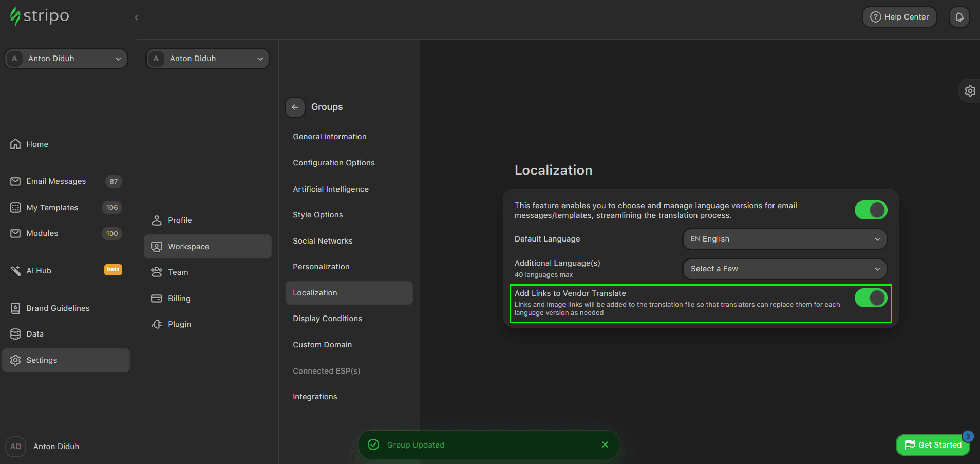Open the floating settings gear icon
The image size is (980, 464).
point(970,91)
